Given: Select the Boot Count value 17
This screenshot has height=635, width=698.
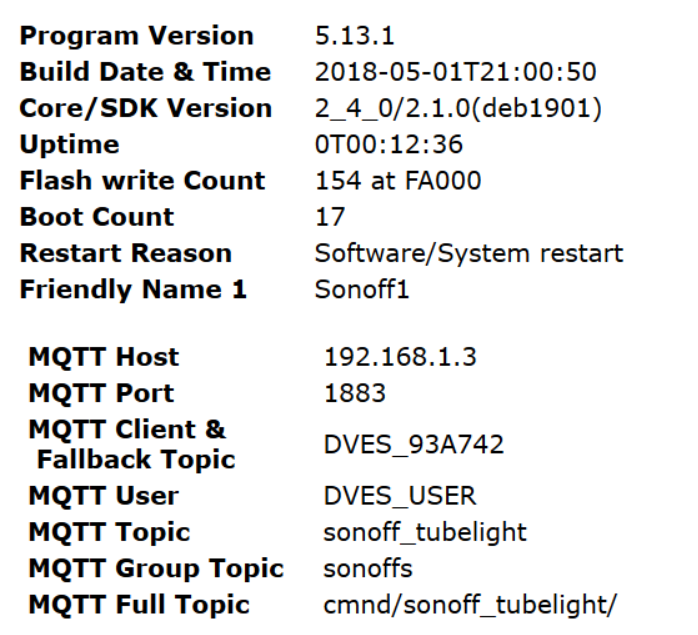Looking at the screenshot, I should click(329, 217).
